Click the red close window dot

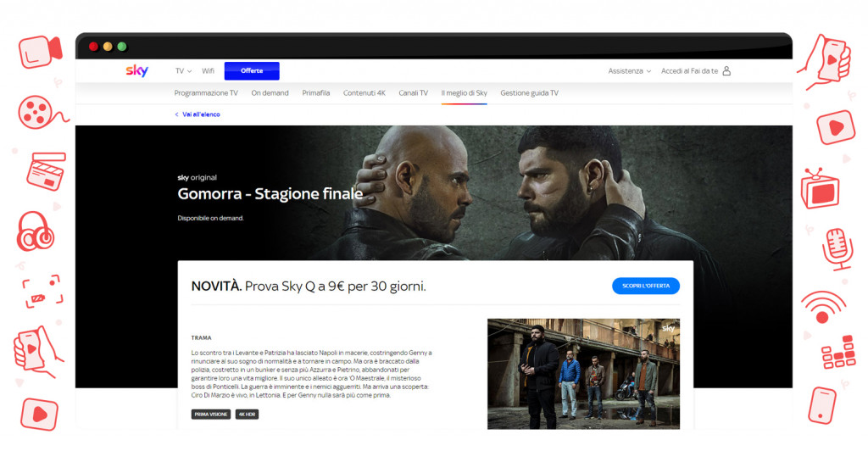(93, 47)
